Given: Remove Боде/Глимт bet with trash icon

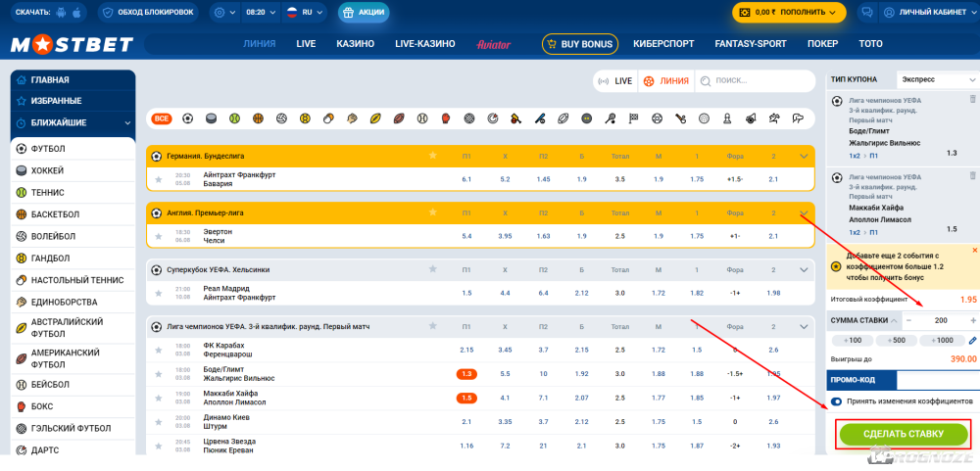Looking at the screenshot, I should tap(972, 99).
